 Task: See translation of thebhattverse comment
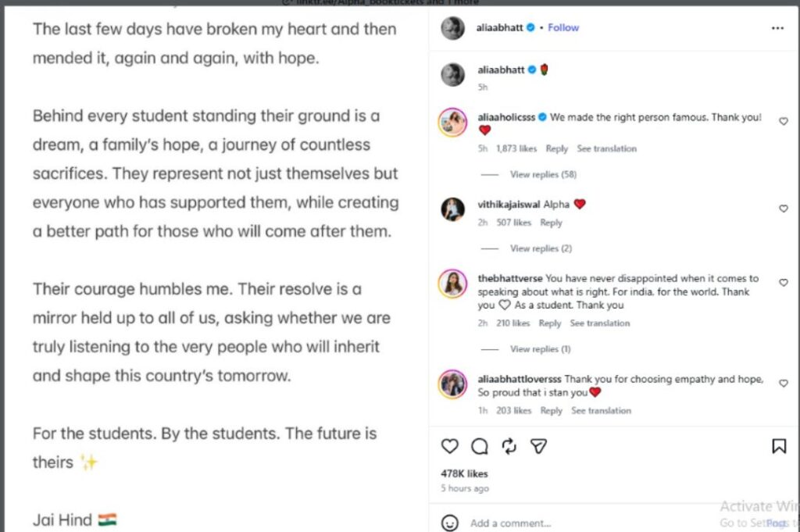600,323
